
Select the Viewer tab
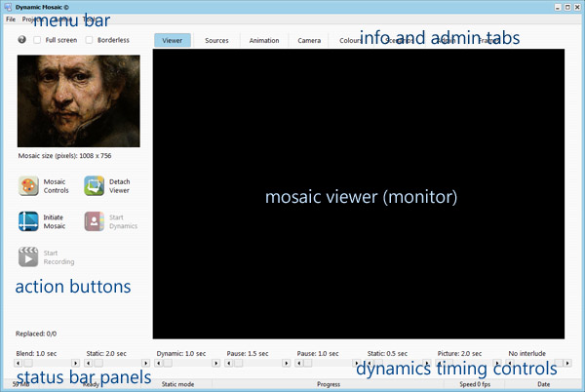click(x=173, y=41)
